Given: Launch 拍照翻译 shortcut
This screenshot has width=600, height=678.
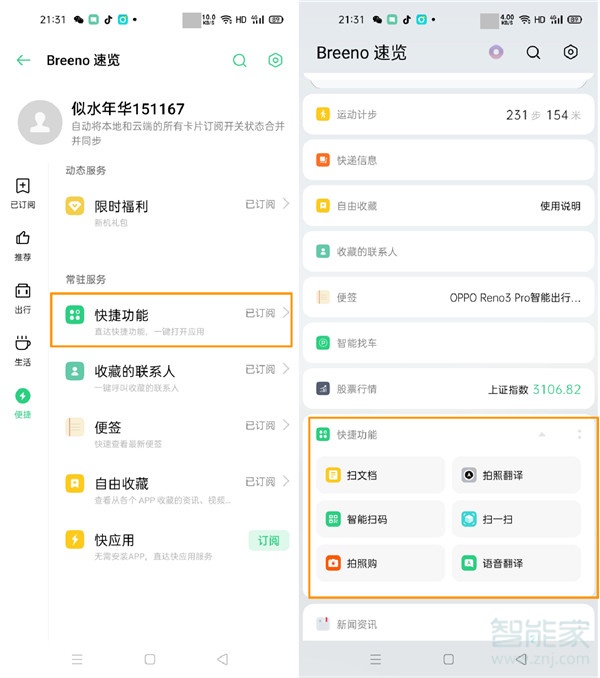Looking at the screenshot, I should pyautogui.click(x=516, y=475).
